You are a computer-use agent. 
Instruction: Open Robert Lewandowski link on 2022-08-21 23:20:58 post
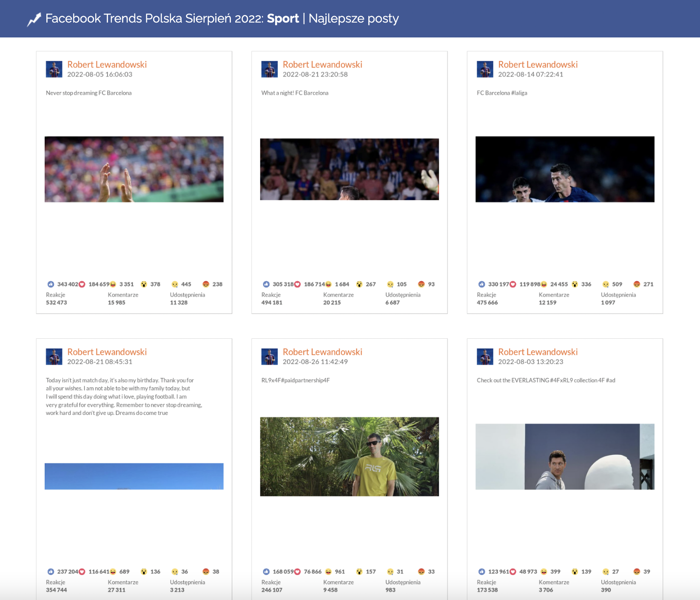pos(322,64)
